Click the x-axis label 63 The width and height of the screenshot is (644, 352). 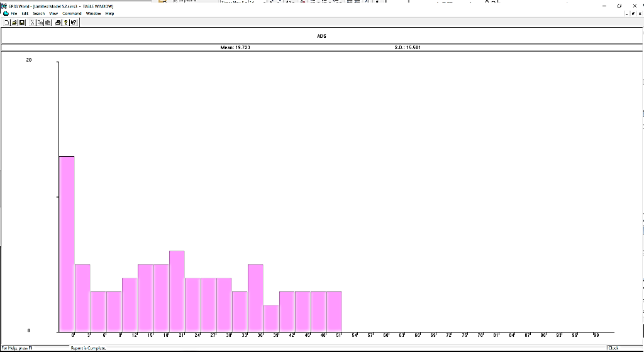pos(402,335)
